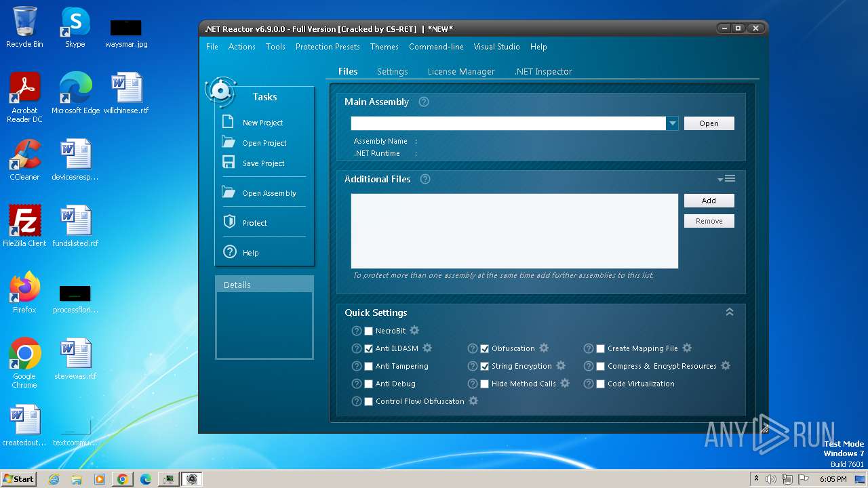The width and height of the screenshot is (868, 488).
Task: Click Google Chrome taskbar icon
Action: 122,479
